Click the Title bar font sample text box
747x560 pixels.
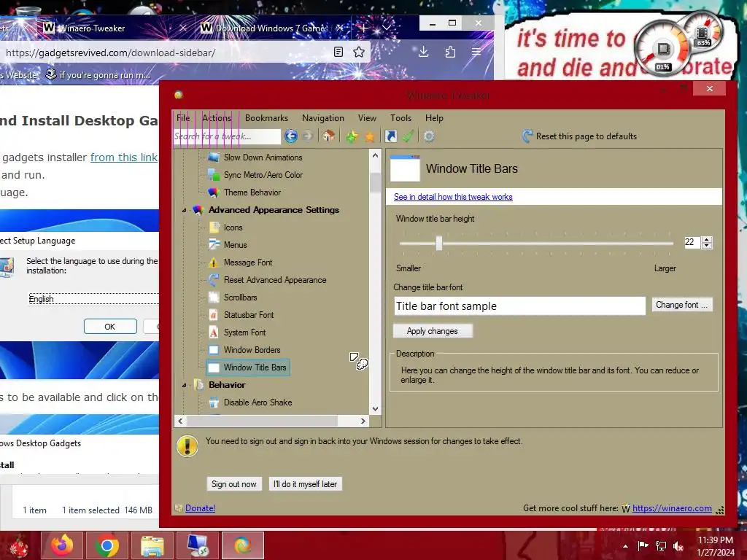519,306
